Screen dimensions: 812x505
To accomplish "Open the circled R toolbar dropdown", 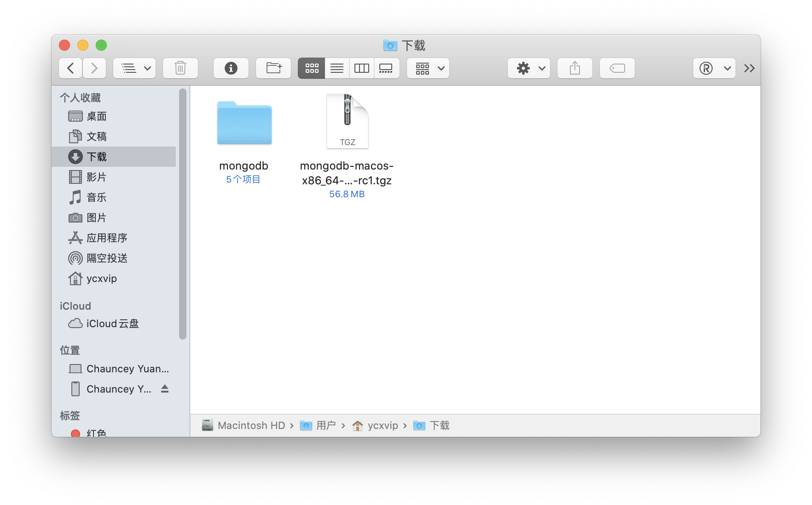I will tap(714, 68).
